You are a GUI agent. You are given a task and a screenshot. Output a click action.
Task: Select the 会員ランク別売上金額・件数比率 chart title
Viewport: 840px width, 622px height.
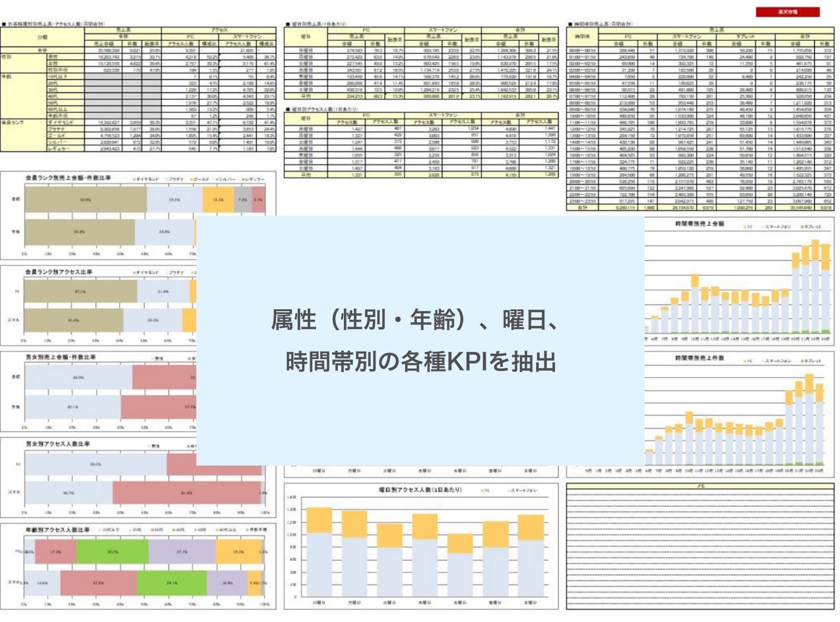click(68, 178)
